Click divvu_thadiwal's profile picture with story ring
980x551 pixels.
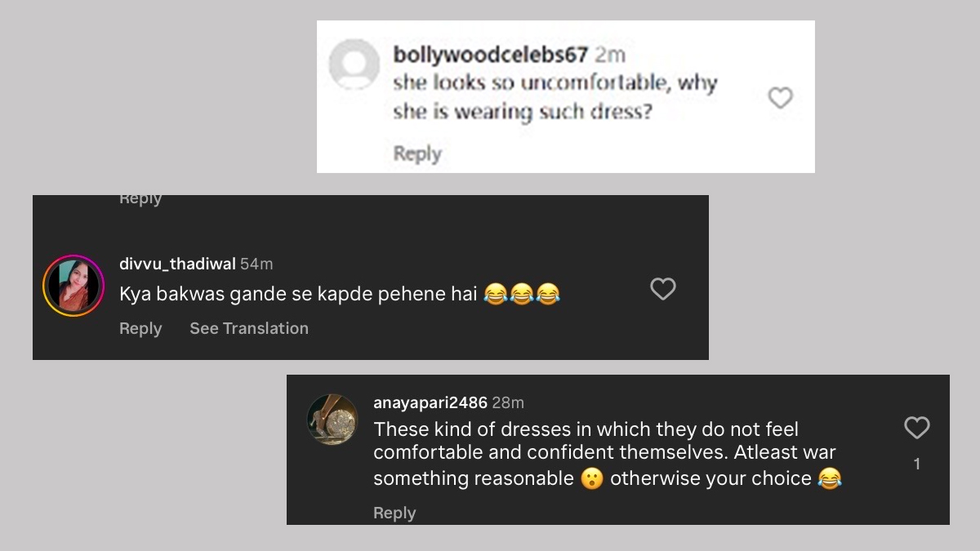coord(73,286)
